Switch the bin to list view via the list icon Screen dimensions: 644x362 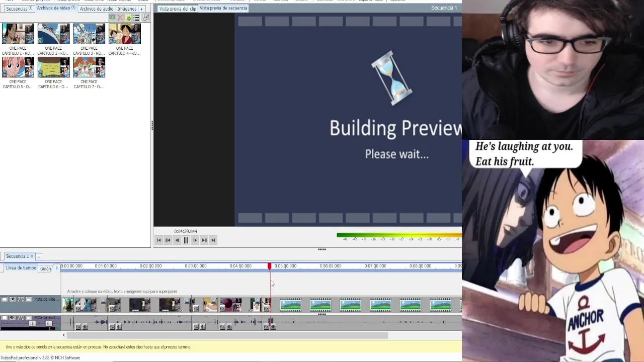click(136, 18)
